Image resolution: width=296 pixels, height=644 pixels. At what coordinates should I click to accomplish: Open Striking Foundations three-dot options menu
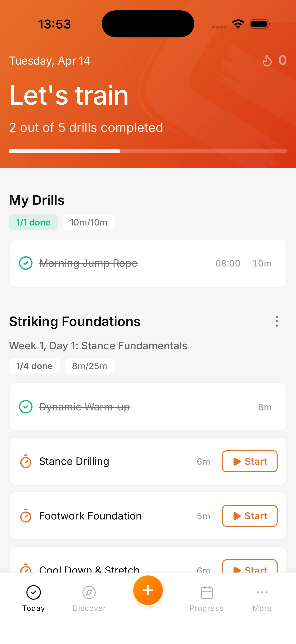click(277, 321)
